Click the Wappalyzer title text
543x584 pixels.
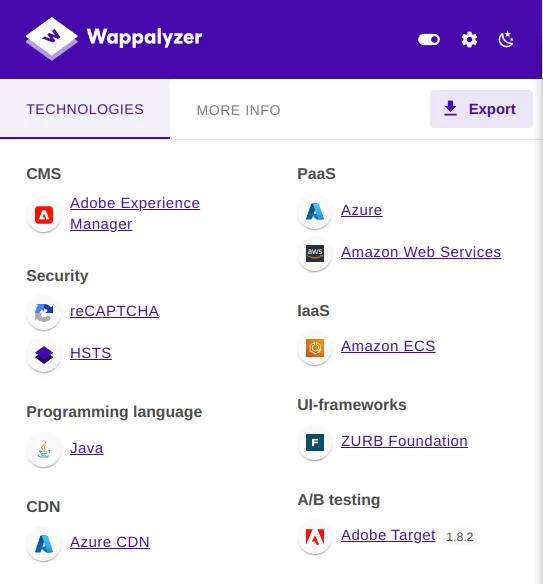coord(145,38)
